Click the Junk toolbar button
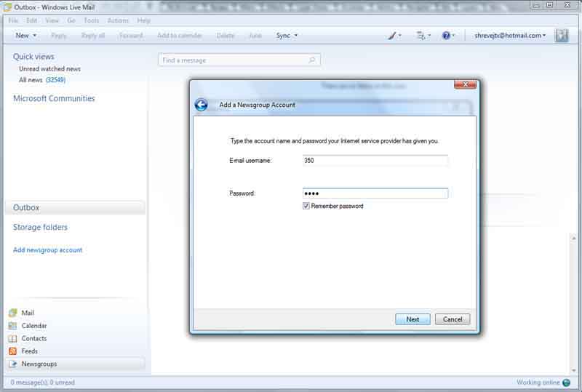The image size is (582, 392). pyautogui.click(x=255, y=36)
